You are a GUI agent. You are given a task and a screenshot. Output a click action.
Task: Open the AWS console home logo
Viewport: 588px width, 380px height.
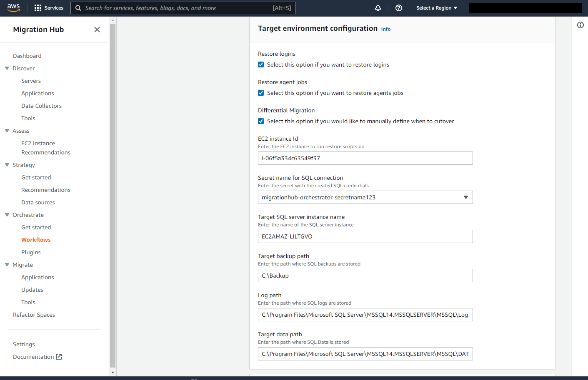[13, 8]
